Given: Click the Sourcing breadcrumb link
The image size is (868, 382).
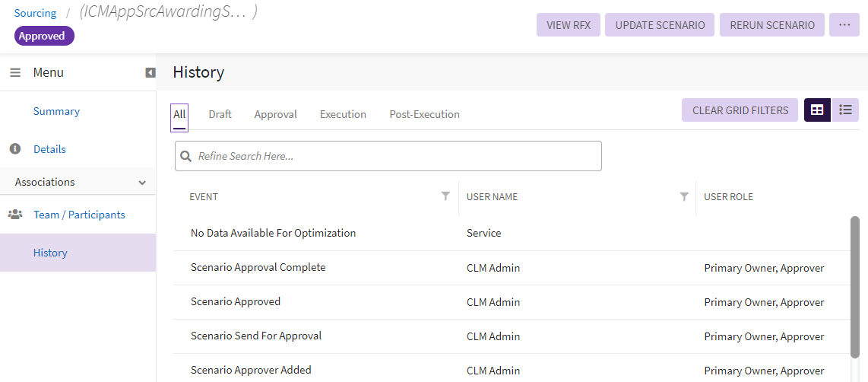Looking at the screenshot, I should click(35, 13).
